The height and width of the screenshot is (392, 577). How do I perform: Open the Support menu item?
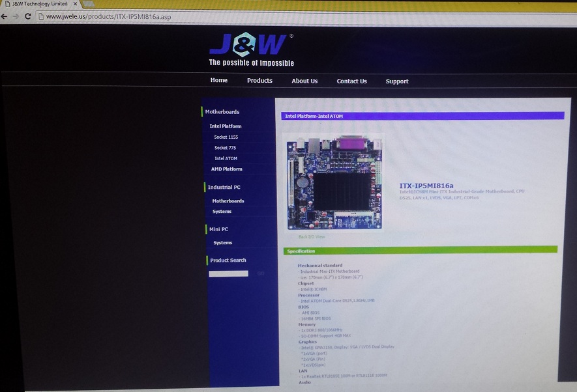click(397, 81)
